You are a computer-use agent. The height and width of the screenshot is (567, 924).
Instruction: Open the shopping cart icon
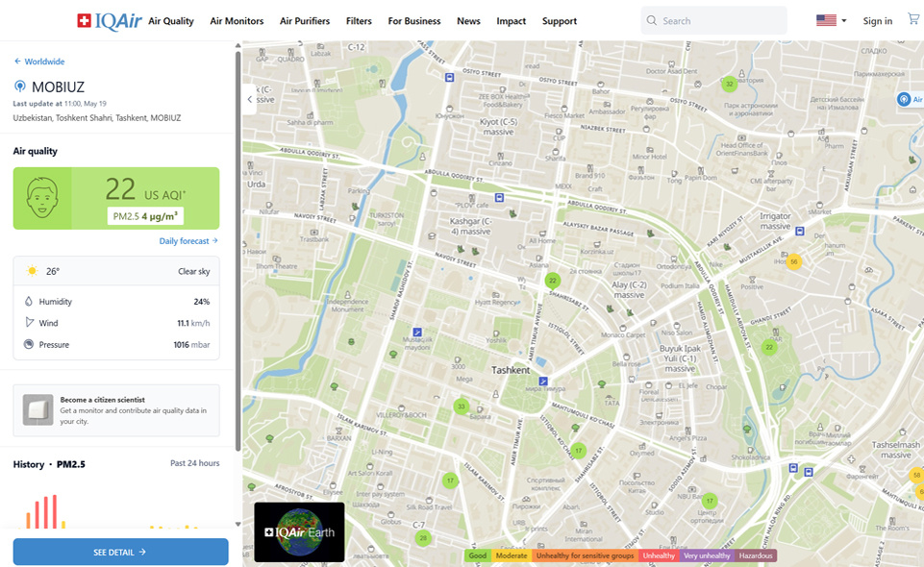point(913,19)
